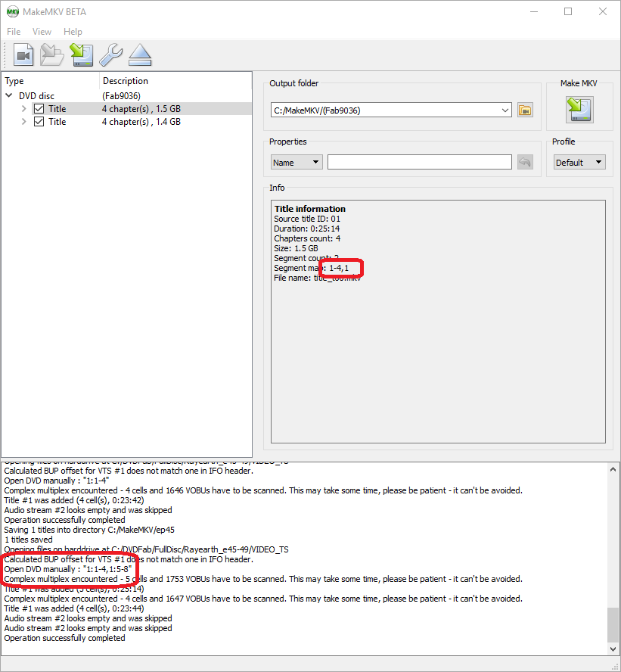Image resolution: width=621 pixels, height=672 pixels.
Task: Minimize the MakeMKV window
Action: coord(533,11)
